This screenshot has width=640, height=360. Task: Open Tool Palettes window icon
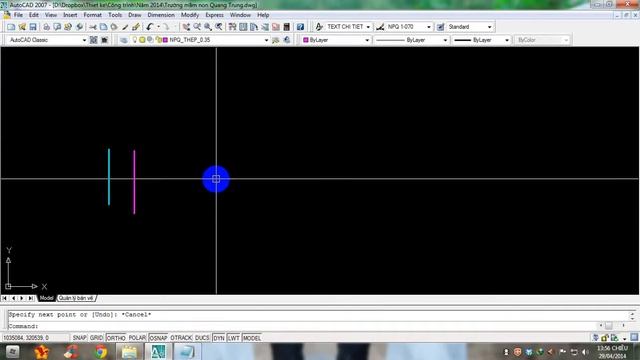[254, 27]
